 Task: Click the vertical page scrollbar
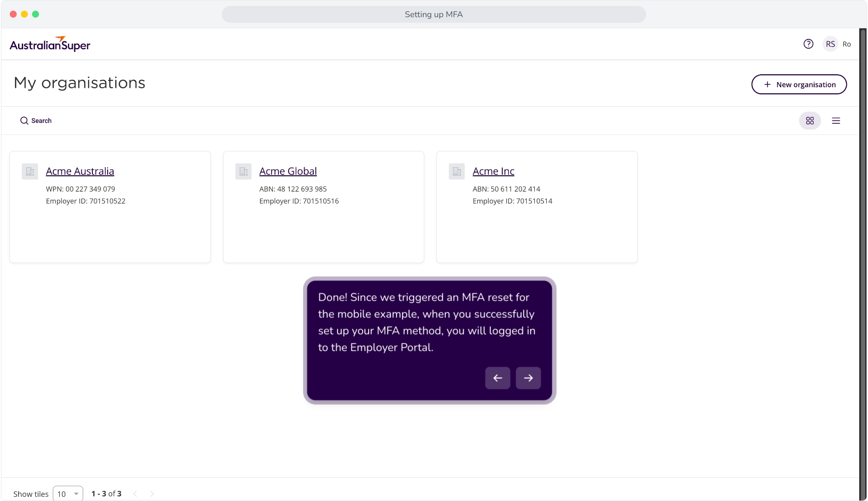(x=862, y=264)
